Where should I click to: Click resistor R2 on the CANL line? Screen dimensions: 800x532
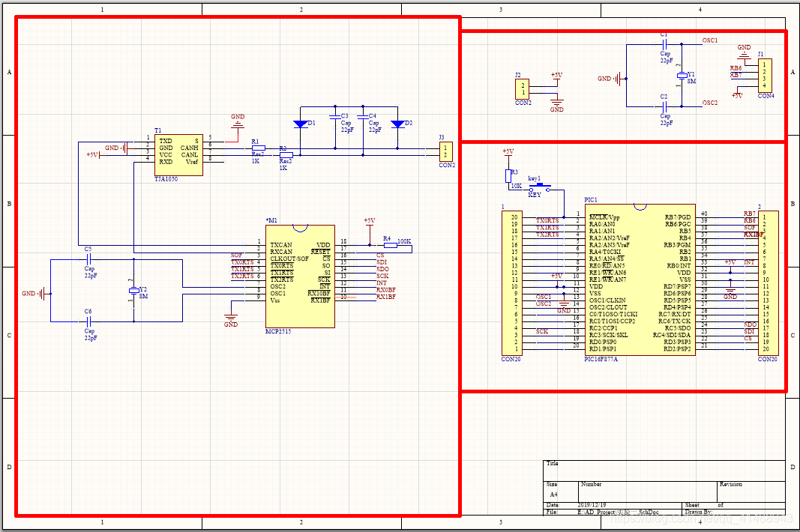click(286, 155)
